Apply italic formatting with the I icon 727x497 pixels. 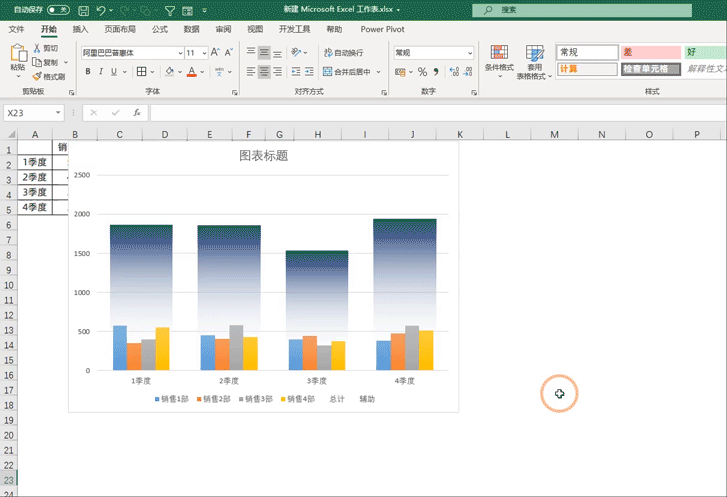point(102,72)
